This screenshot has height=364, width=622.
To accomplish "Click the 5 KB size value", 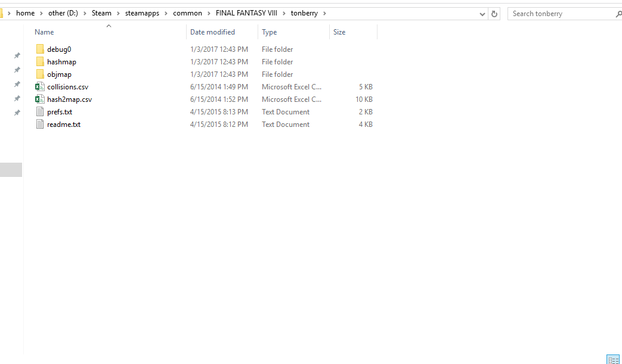I will point(366,87).
